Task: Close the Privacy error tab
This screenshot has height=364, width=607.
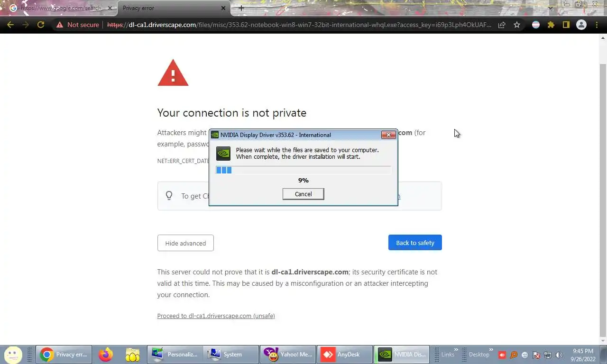Action: click(x=223, y=8)
